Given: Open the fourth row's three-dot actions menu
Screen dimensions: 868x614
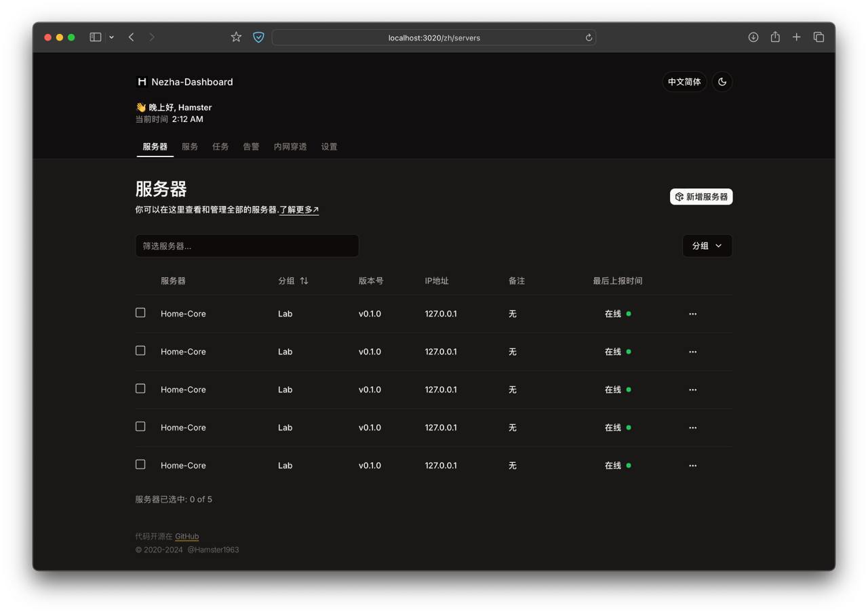Looking at the screenshot, I should [692, 428].
